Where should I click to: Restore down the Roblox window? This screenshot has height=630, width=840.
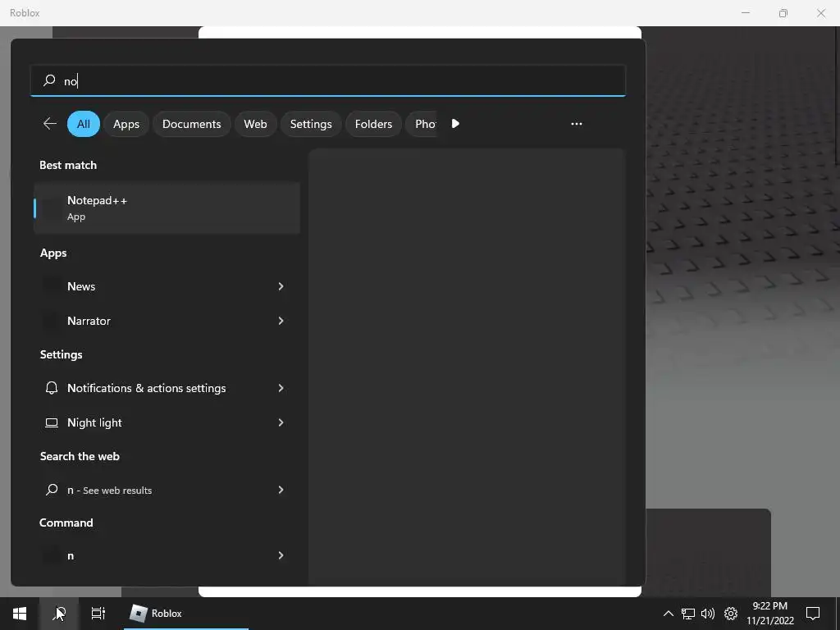(783, 13)
